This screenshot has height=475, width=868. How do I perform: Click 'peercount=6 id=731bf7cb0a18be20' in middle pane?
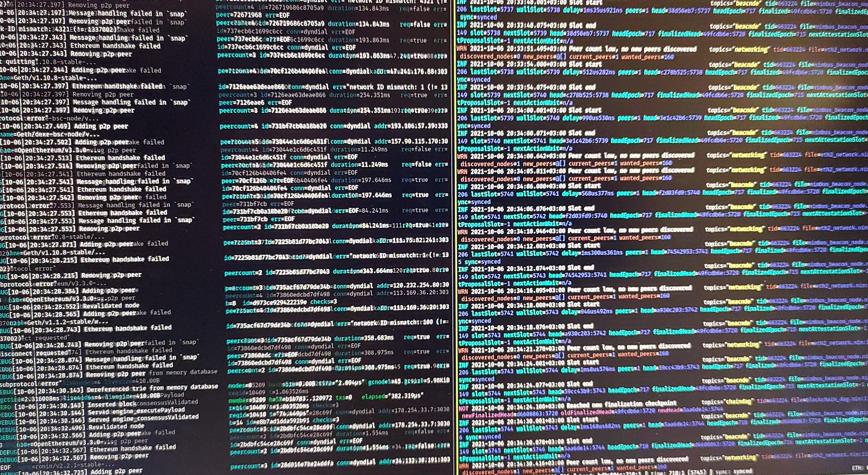[x=273, y=126]
